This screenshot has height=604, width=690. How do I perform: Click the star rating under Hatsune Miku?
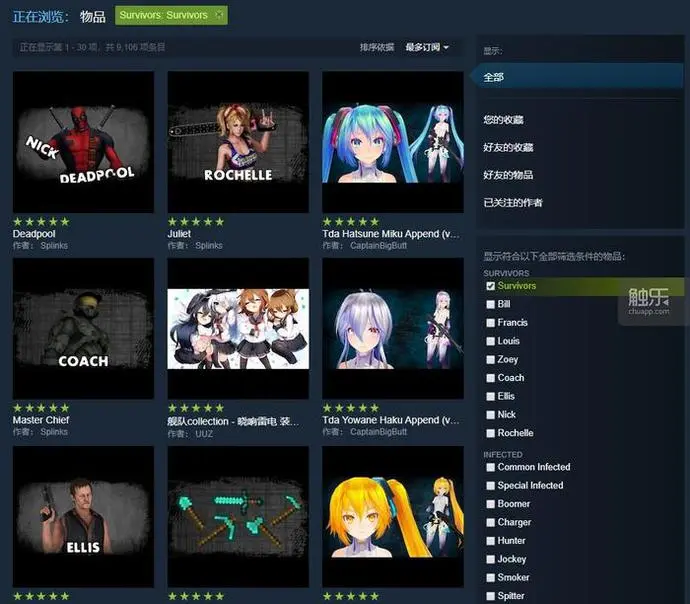pos(351,222)
